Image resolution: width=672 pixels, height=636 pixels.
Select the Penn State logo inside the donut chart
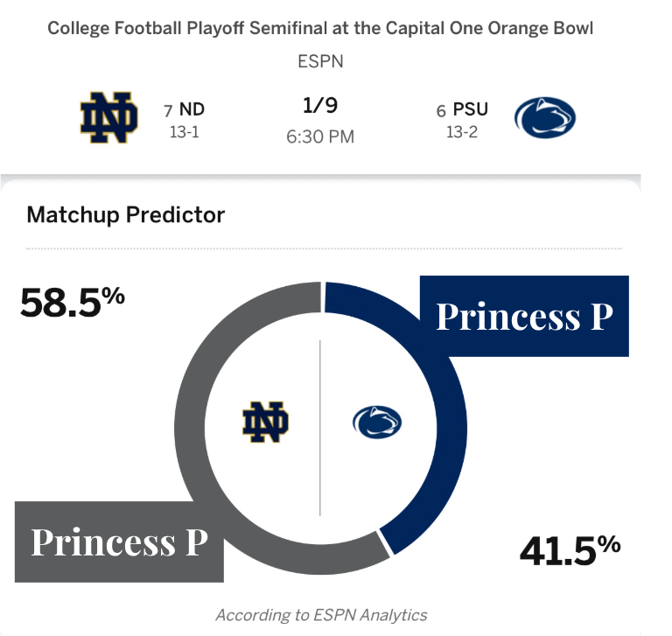pos(377,423)
